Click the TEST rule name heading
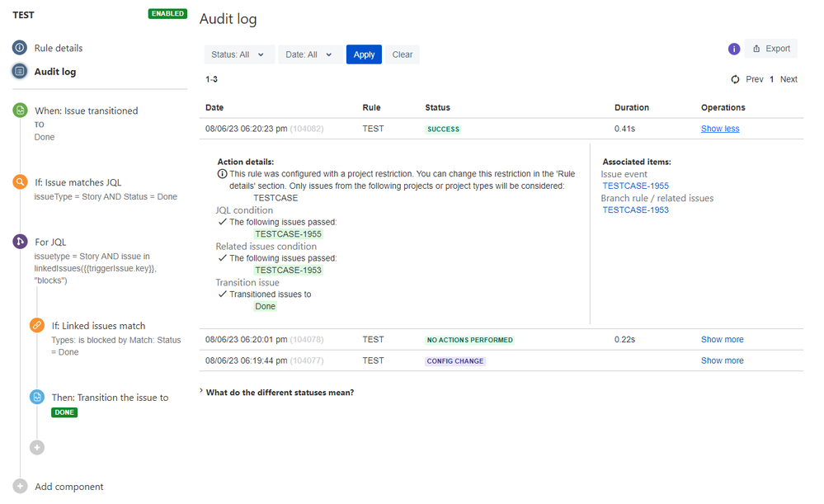Image resolution: width=824 pixels, height=504 pixels. [x=23, y=15]
